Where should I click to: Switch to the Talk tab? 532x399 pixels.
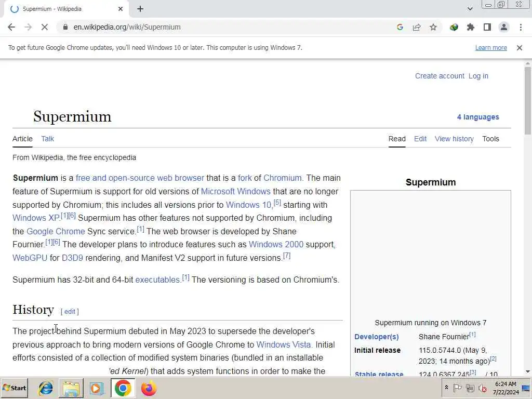point(47,139)
